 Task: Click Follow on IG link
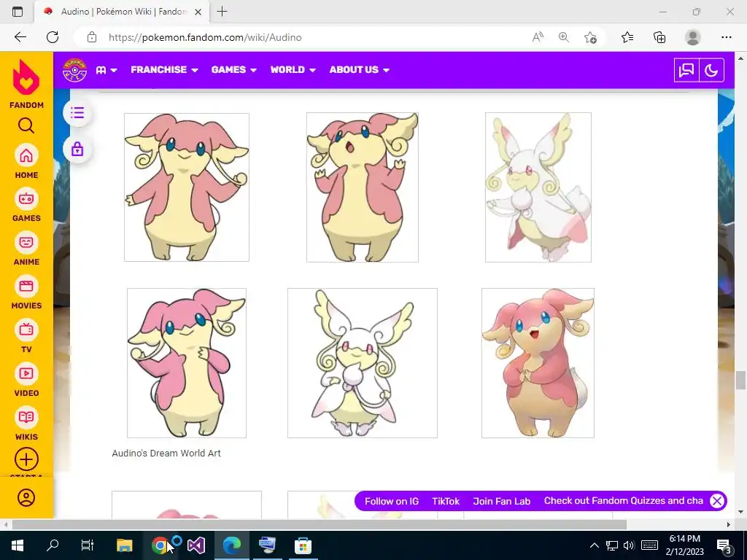click(392, 501)
